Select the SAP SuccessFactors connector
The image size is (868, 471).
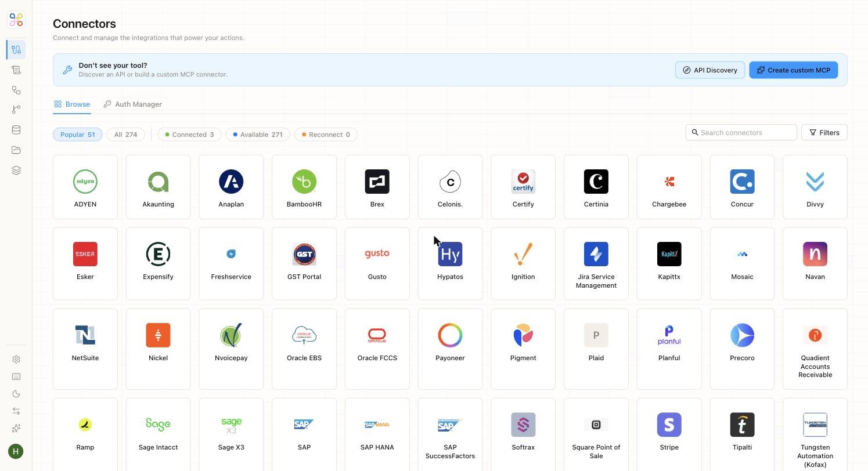pos(450,434)
